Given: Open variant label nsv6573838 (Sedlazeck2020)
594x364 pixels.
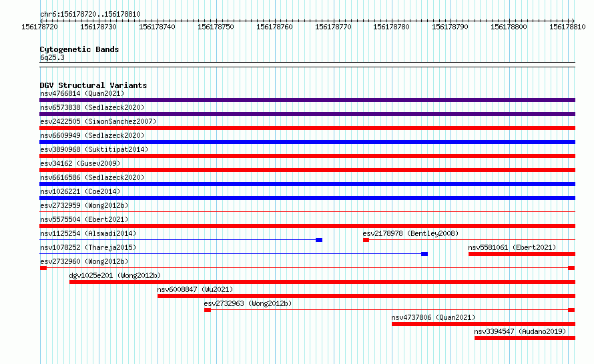Looking at the screenshot, I should coord(92,107).
